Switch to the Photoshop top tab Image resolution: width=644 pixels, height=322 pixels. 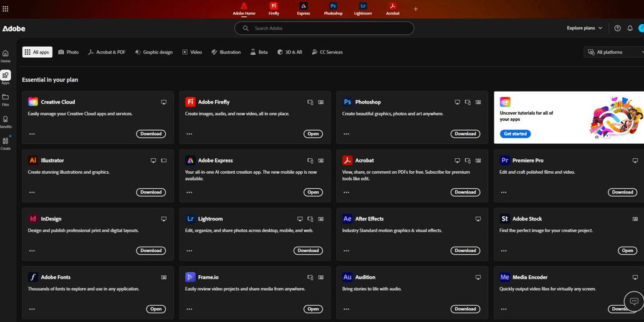click(333, 9)
